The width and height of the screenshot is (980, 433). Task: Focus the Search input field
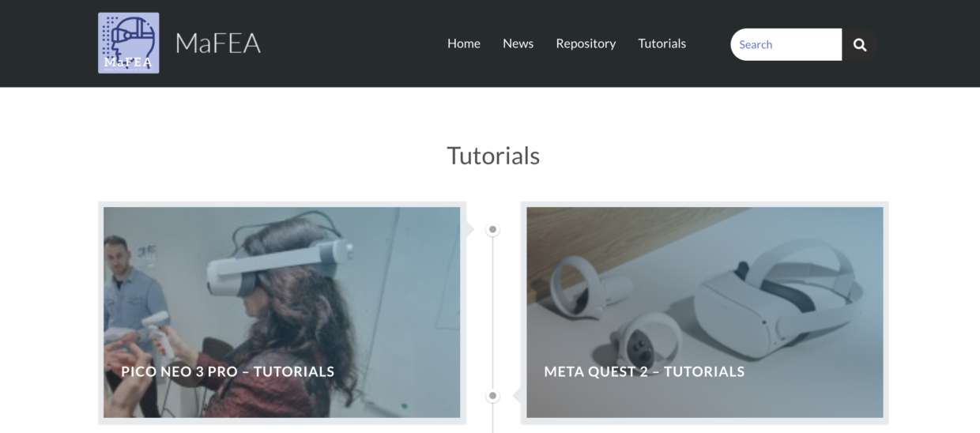786,44
